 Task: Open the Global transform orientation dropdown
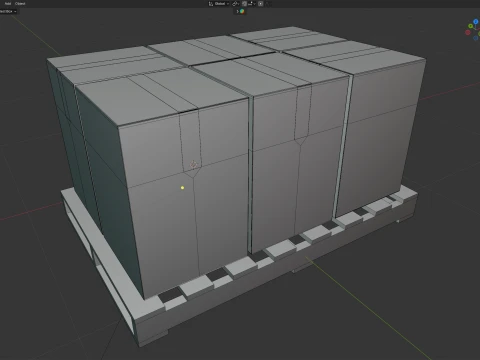(222, 4)
